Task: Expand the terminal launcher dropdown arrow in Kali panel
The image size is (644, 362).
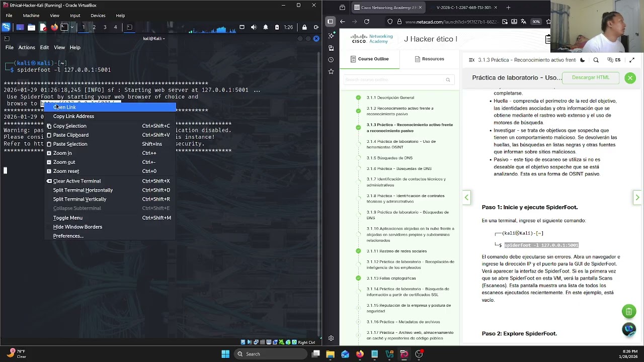Action: (71, 27)
